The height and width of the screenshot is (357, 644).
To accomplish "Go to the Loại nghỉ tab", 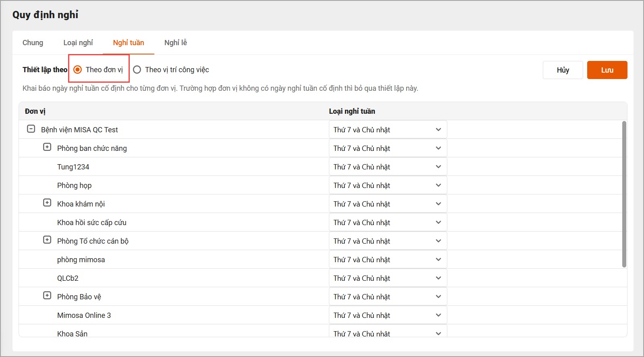I will click(78, 43).
